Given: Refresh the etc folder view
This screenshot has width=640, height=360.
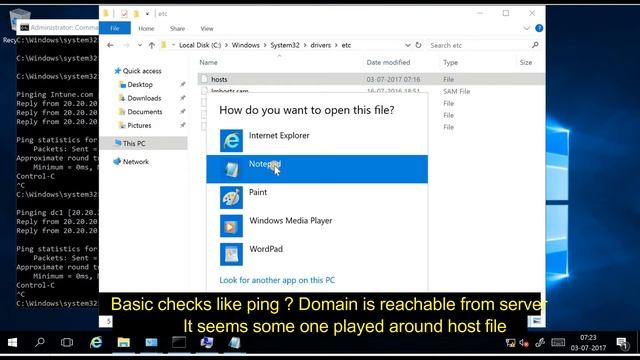Looking at the screenshot, I should pyautogui.click(x=418, y=45).
